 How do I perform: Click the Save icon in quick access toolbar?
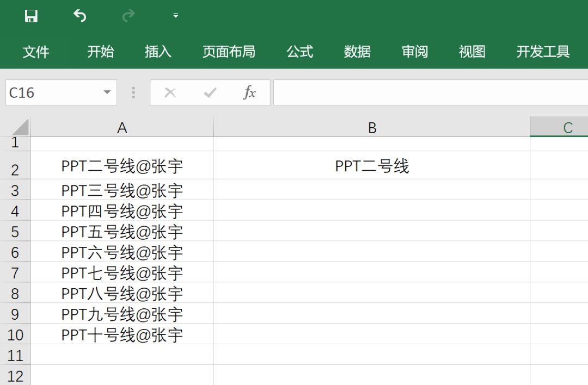(x=31, y=16)
